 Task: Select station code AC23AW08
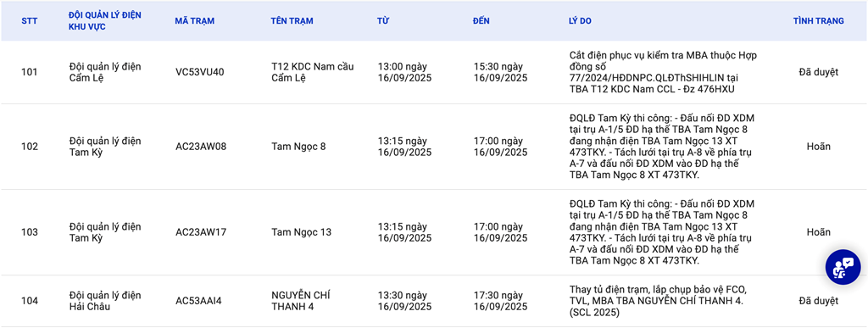click(201, 147)
